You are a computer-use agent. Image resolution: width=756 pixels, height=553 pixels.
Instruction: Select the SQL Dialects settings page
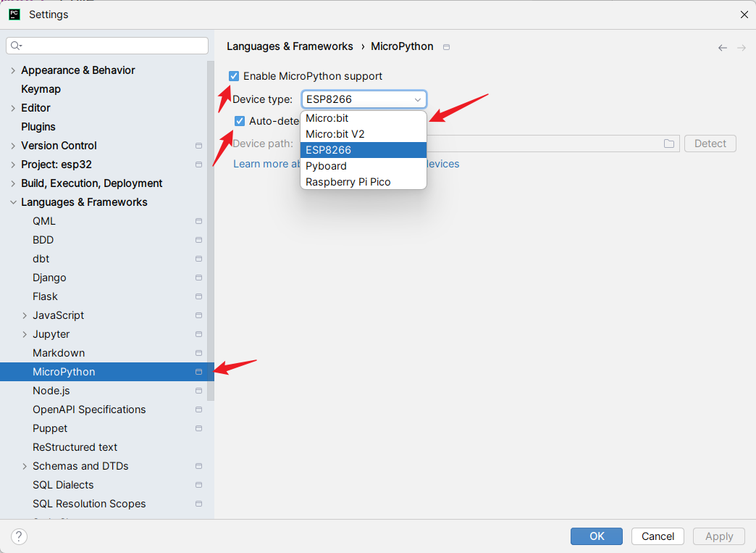(x=63, y=485)
